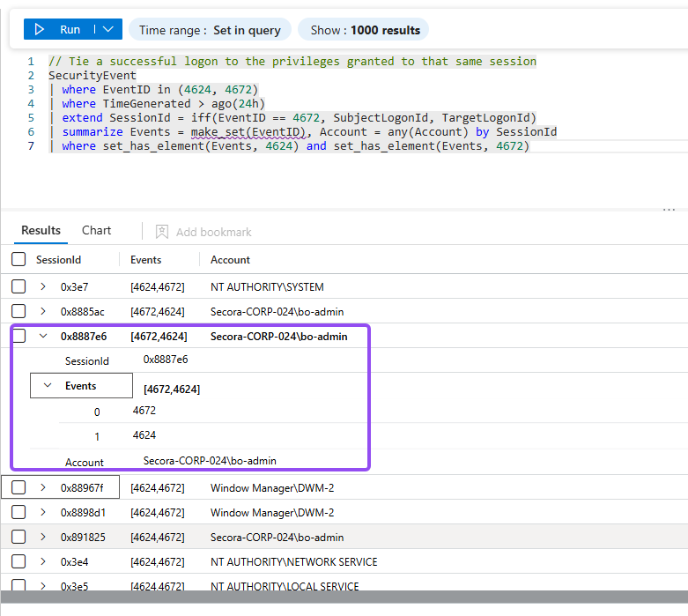The image size is (688, 616).
Task: Run the query with the Run button
Action: pos(58,29)
